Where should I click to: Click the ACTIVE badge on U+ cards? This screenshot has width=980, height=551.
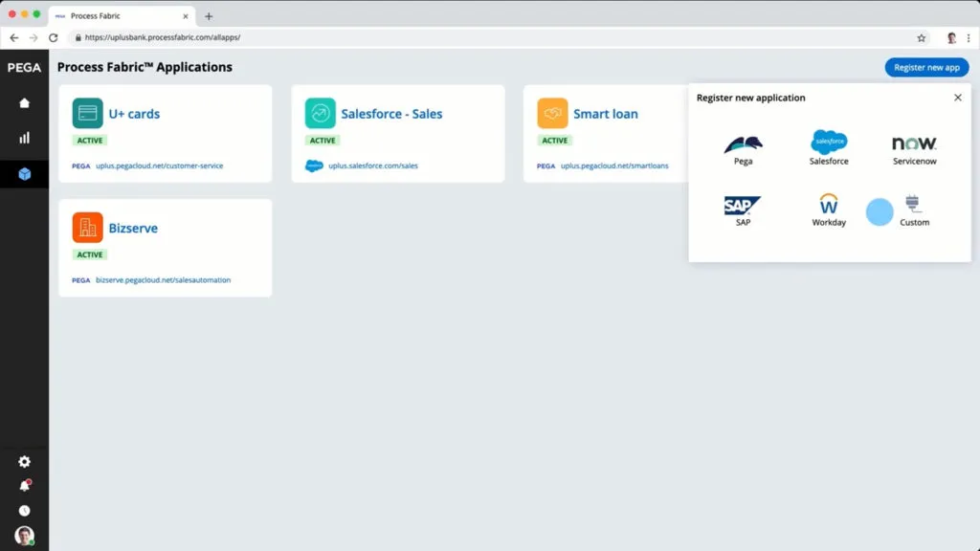click(90, 141)
